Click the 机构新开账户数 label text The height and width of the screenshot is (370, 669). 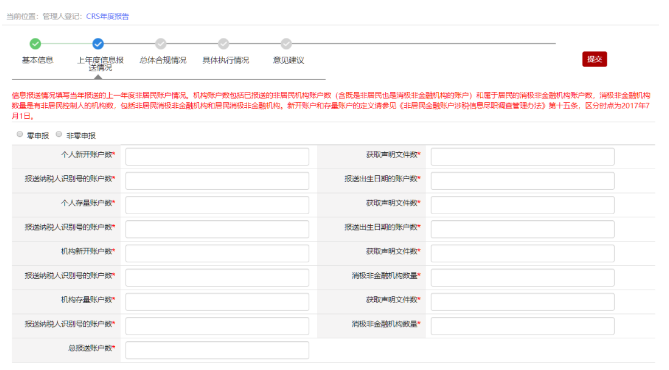[x=88, y=251]
